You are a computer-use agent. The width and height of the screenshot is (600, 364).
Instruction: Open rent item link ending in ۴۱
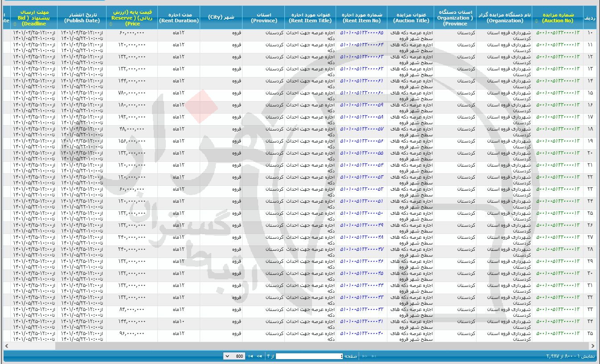tap(362, 321)
